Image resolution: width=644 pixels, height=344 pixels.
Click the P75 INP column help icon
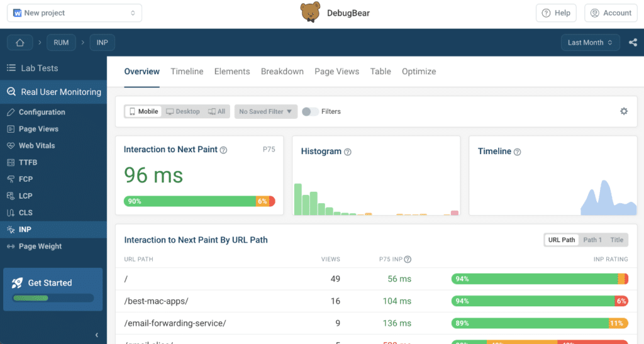[x=408, y=260]
